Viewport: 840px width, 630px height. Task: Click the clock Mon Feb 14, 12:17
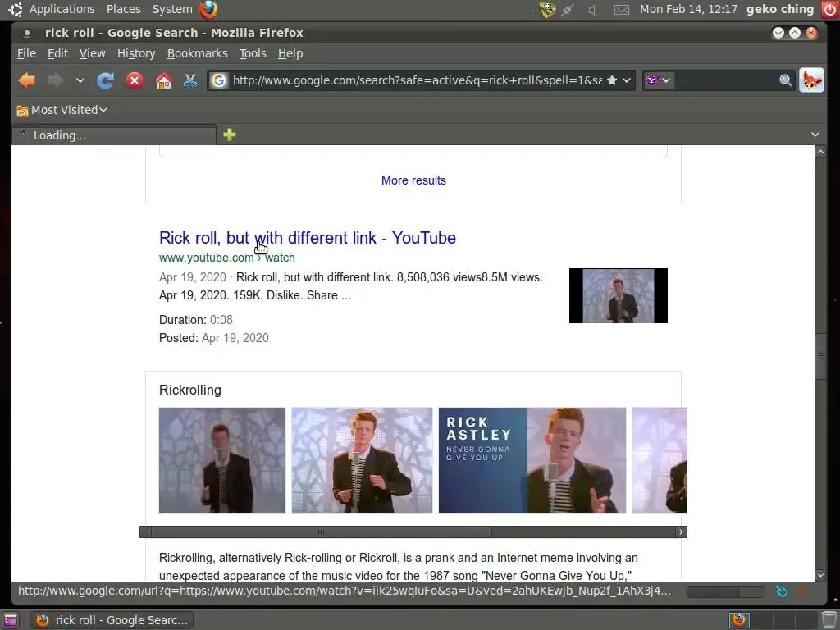688,9
